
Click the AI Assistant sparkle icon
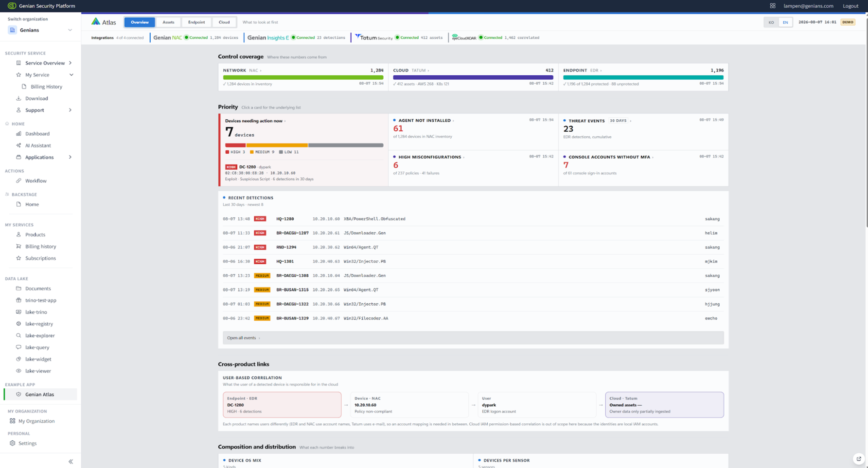18,145
